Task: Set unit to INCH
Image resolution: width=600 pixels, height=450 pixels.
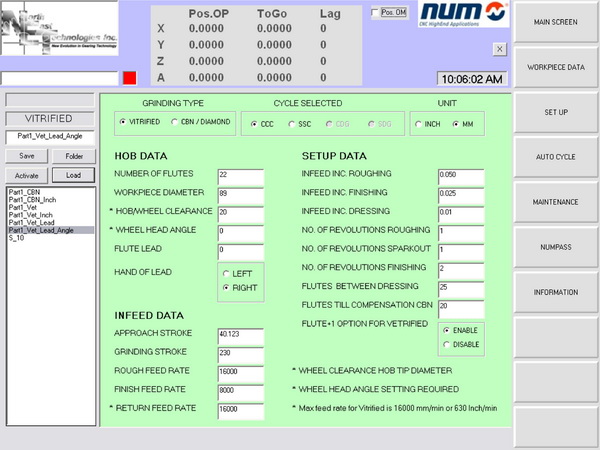Action: pyautogui.click(x=417, y=124)
